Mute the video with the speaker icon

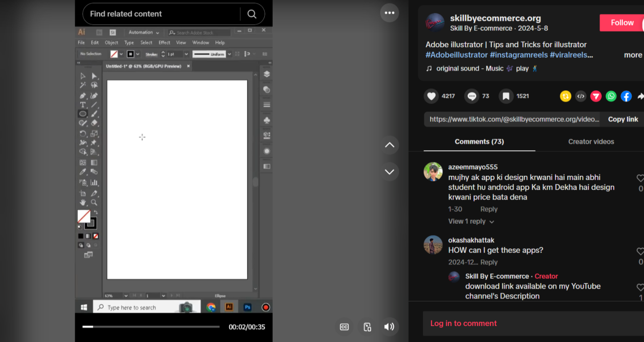[389, 327]
